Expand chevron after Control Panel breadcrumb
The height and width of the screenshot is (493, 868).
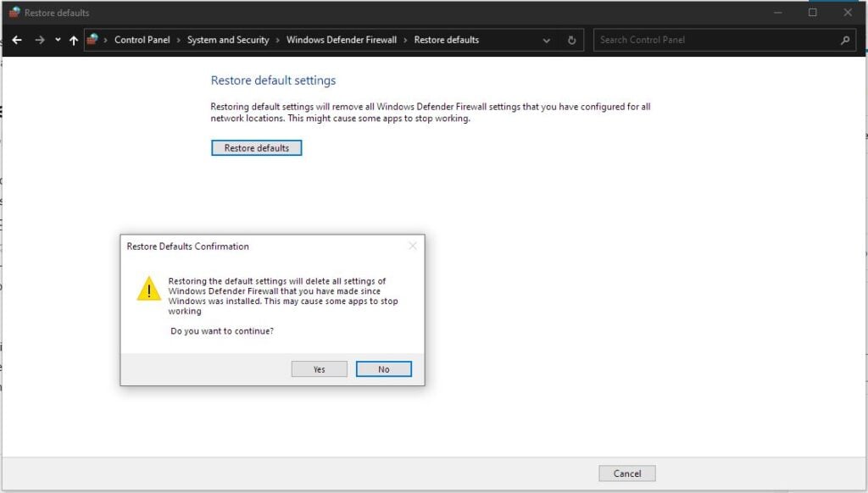click(x=179, y=40)
